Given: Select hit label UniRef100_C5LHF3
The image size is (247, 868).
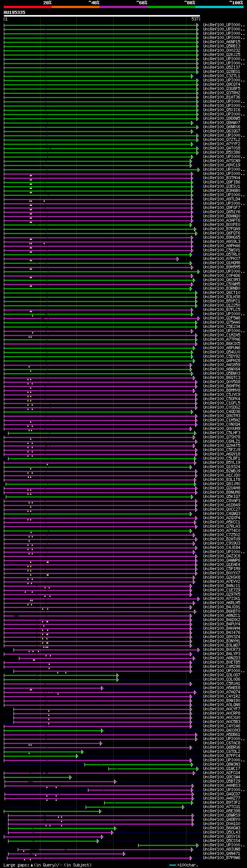Looking at the screenshot, I should coord(222,433).
